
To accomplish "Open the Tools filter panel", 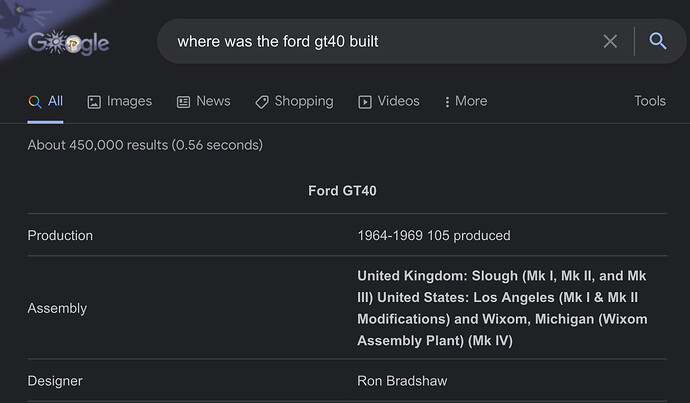I will (x=650, y=101).
